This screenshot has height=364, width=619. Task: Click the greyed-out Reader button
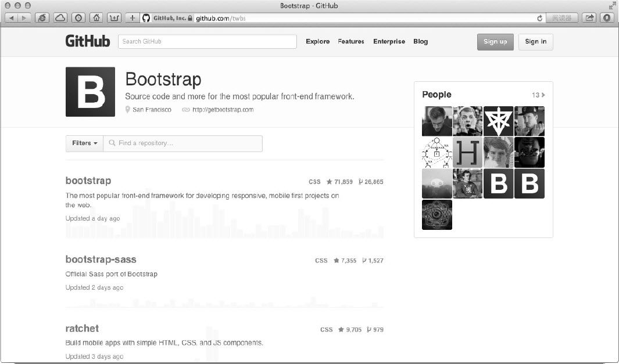562,18
